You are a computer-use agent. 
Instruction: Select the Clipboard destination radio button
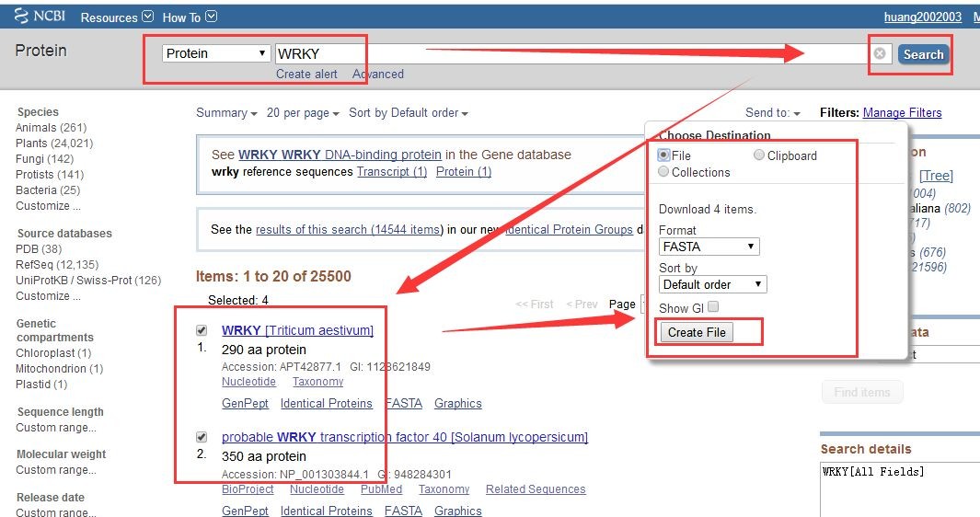coord(759,155)
